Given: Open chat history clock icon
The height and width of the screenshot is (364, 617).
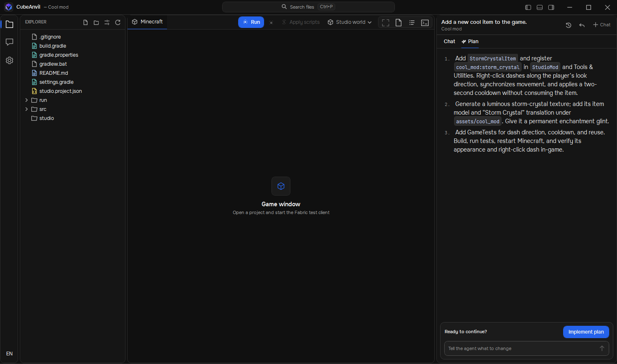Looking at the screenshot, I should (568, 25).
